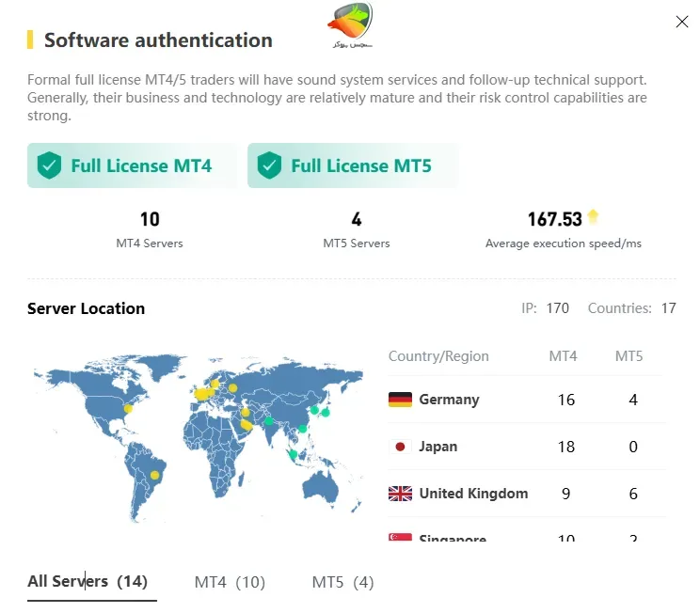Click the MT4 column header
Screen dimensions: 700x613
pos(563,356)
